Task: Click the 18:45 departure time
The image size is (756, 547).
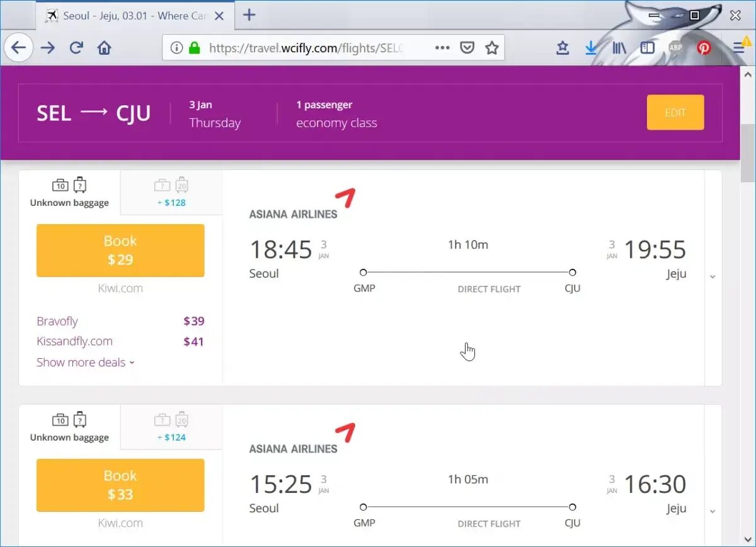Action: click(x=281, y=250)
